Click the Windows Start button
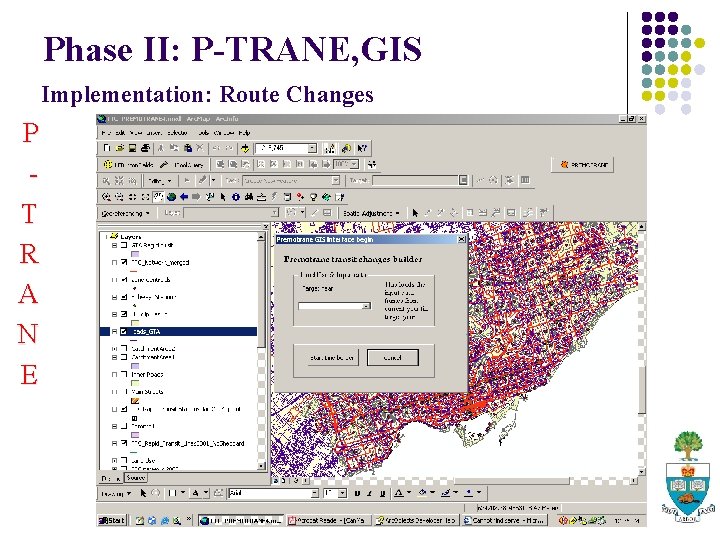Image resolution: width=720 pixels, height=540 pixels. pyautogui.click(x=112, y=520)
